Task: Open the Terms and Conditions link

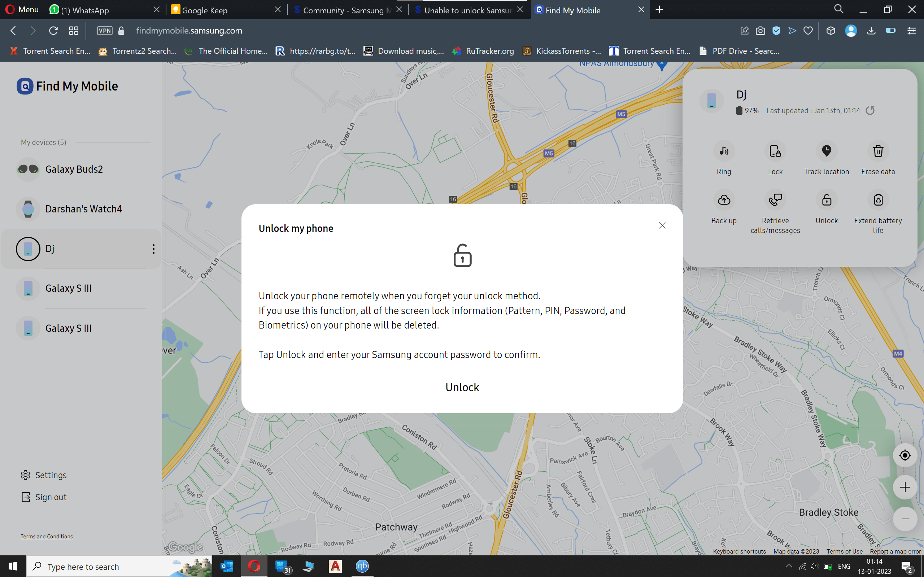Action: tap(47, 537)
